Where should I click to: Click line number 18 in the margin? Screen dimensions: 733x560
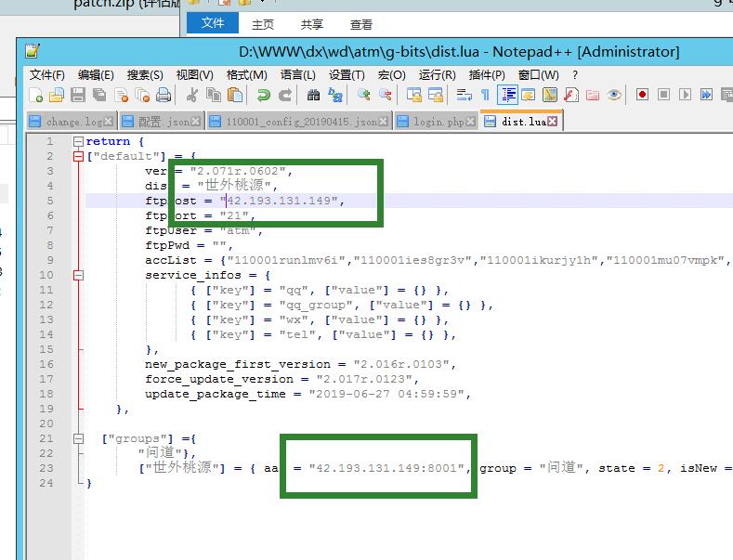point(47,394)
